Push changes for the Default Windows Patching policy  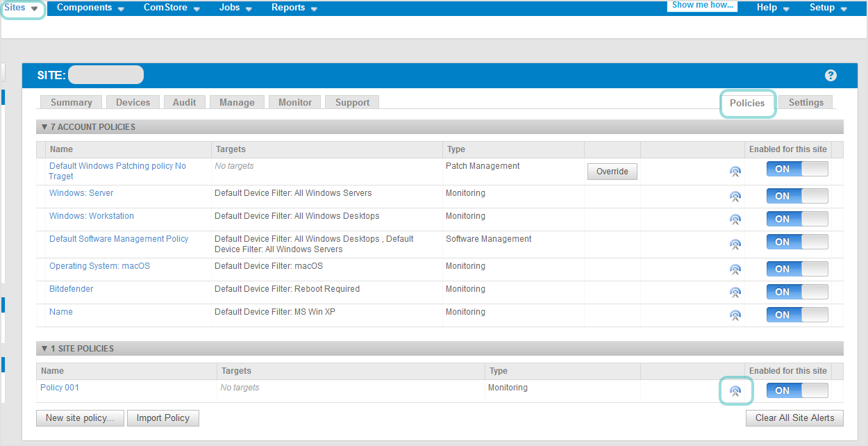(x=735, y=172)
